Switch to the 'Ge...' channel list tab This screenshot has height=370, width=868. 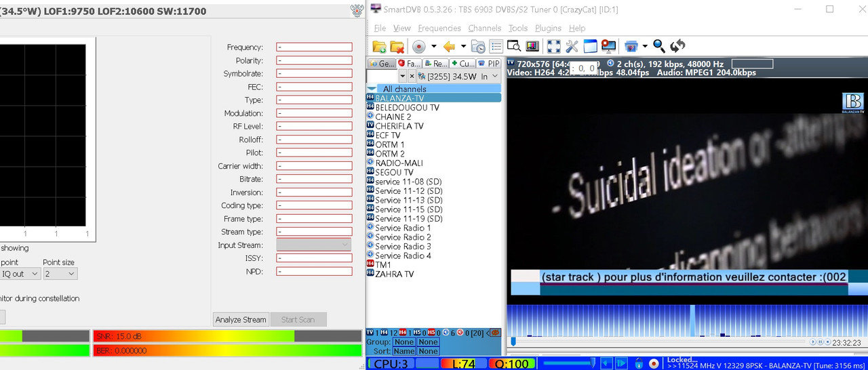click(382, 63)
